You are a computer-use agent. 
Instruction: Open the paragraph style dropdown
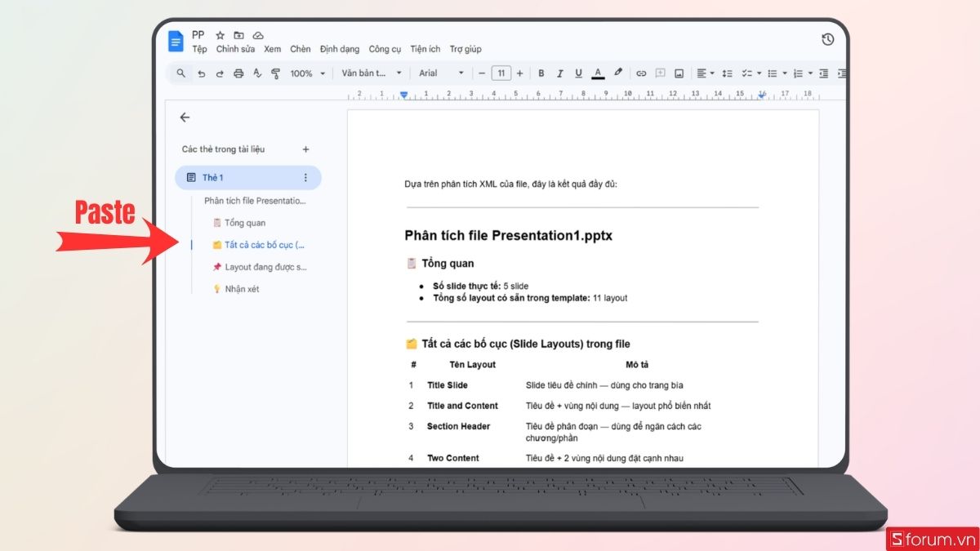[x=372, y=73]
